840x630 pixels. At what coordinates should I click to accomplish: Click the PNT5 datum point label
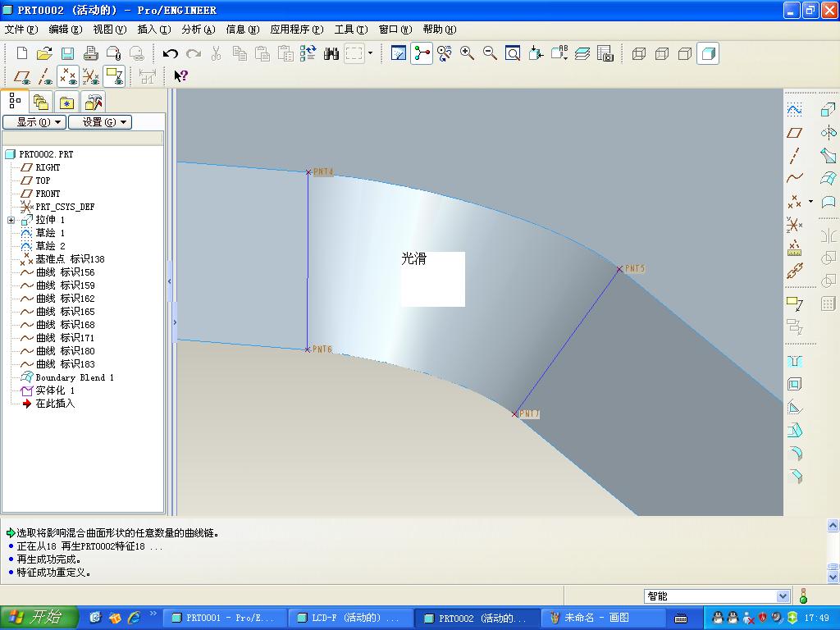click(635, 268)
